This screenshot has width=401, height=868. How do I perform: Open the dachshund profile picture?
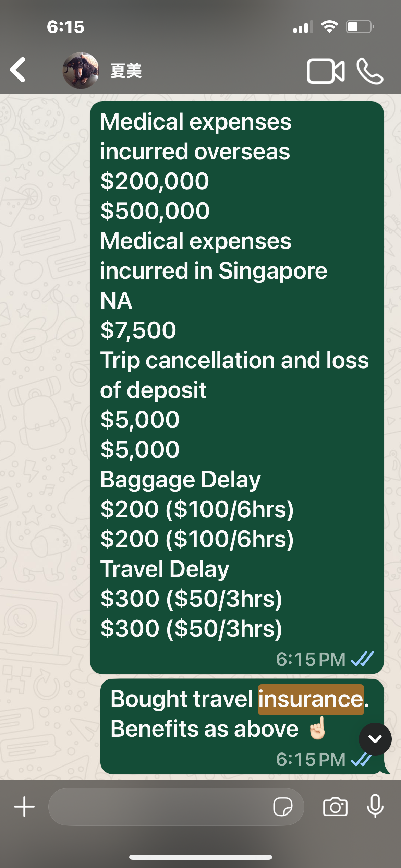click(81, 71)
